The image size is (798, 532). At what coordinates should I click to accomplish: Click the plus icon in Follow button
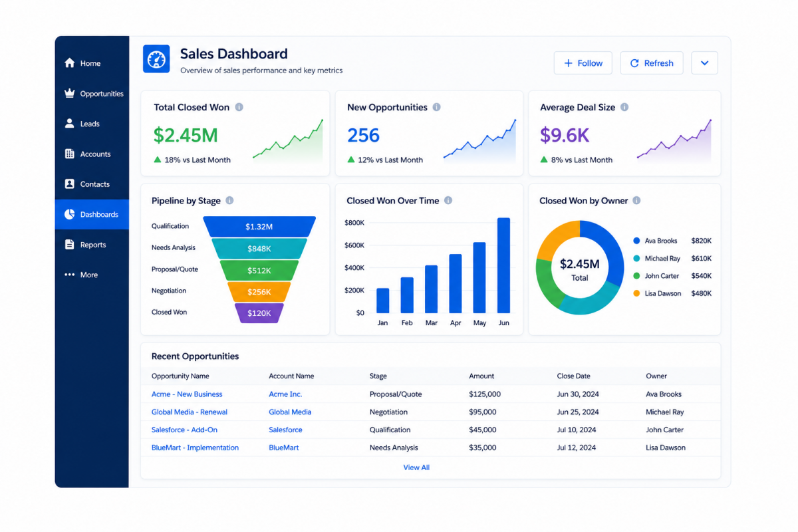tap(568, 63)
